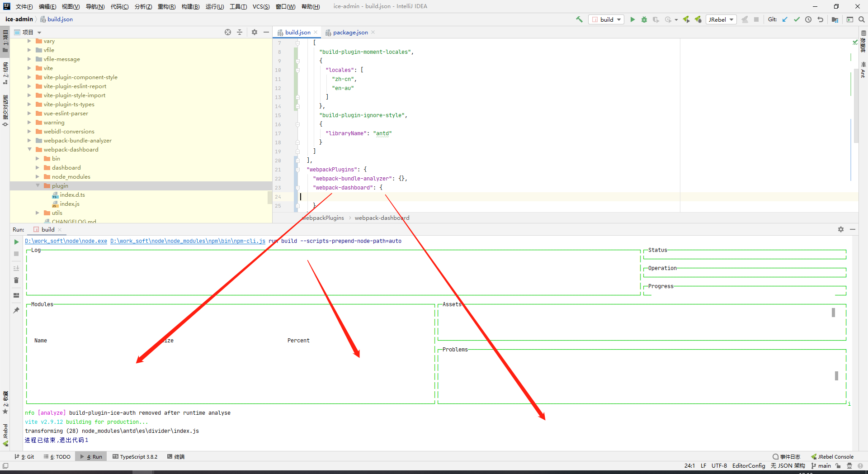The image size is (868, 474).
Task: Click the pin tab icon in Run panel
Action: tap(16, 310)
